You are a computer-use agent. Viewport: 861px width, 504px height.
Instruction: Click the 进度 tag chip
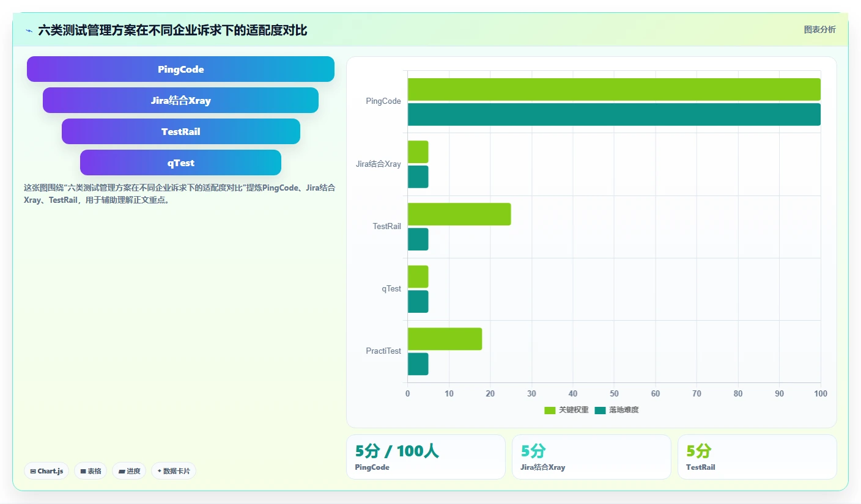[129, 471]
